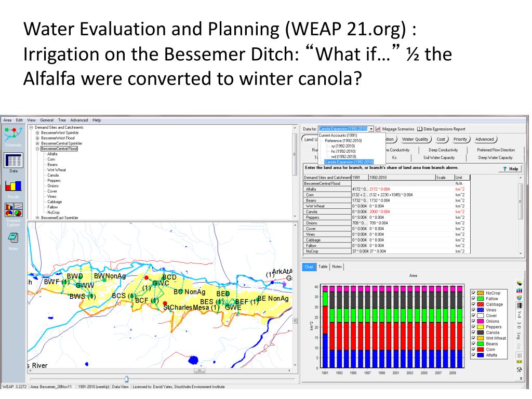Toggle the Y=0 axis option
532x399 pixels.
point(519,314)
